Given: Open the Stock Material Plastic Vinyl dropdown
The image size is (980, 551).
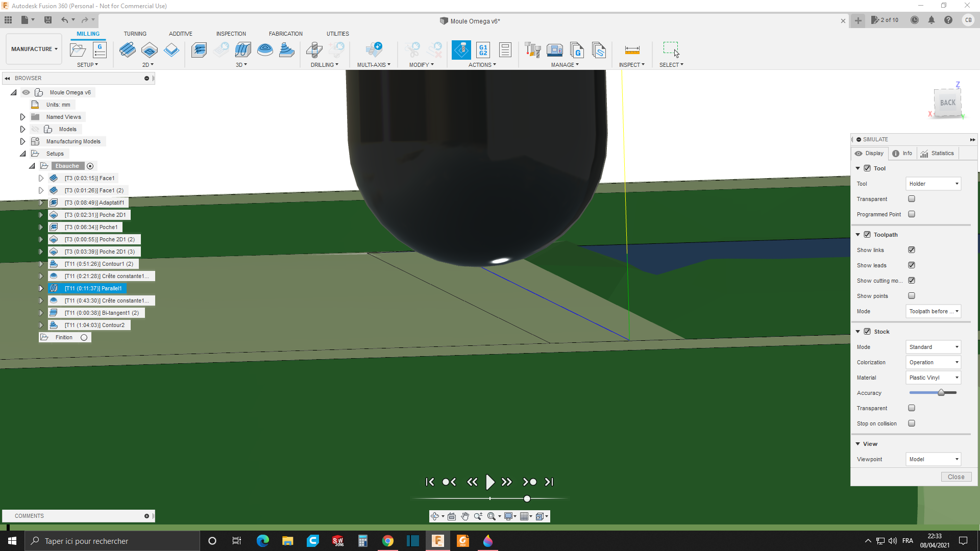Looking at the screenshot, I should click(x=933, y=378).
